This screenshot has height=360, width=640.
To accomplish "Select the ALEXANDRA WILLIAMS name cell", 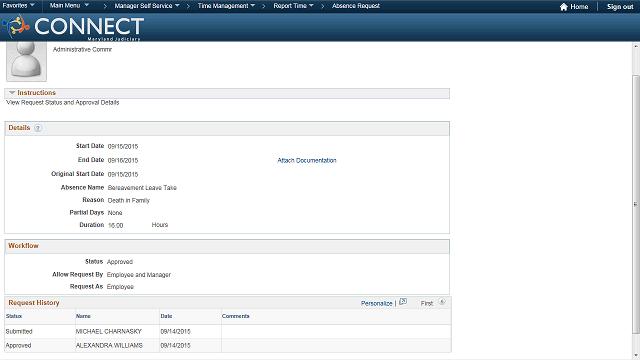I will [x=109, y=345].
